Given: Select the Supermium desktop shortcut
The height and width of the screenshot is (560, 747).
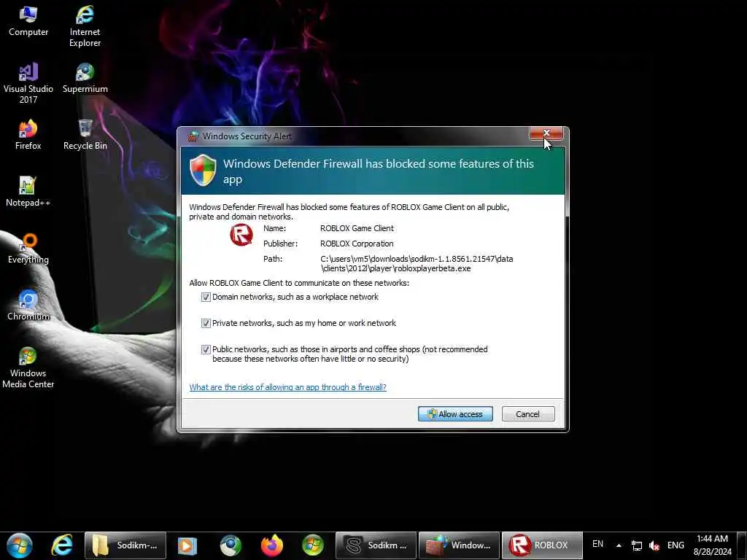Looking at the screenshot, I should tap(85, 78).
